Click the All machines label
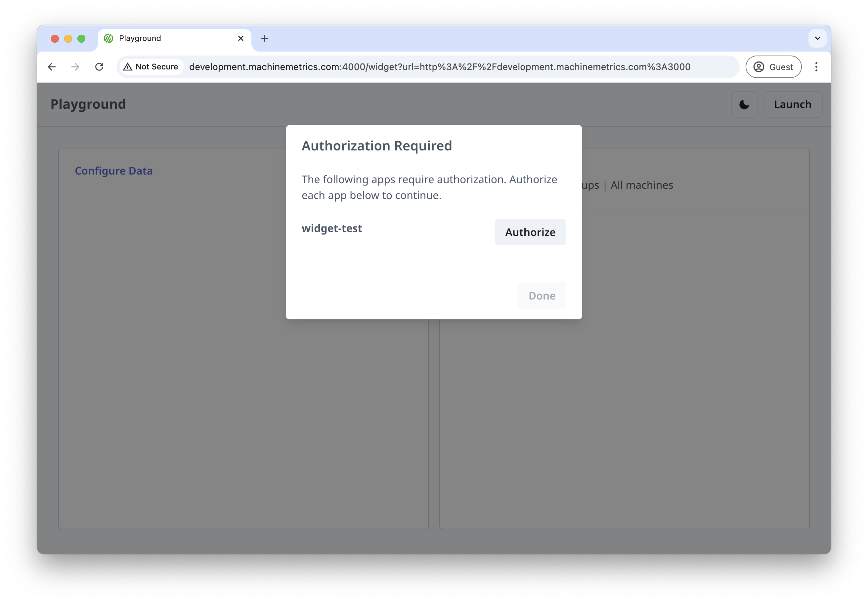Image resolution: width=868 pixels, height=603 pixels. pyautogui.click(x=641, y=185)
